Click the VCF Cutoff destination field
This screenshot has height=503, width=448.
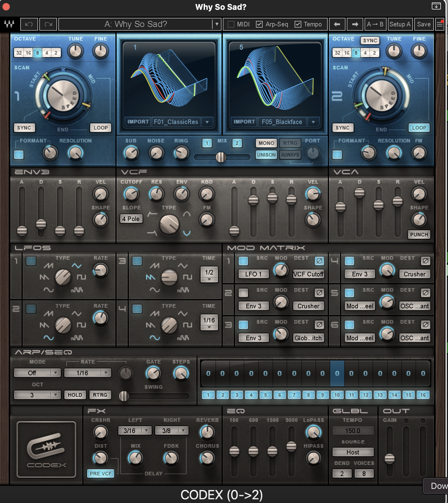coord(308,274)
